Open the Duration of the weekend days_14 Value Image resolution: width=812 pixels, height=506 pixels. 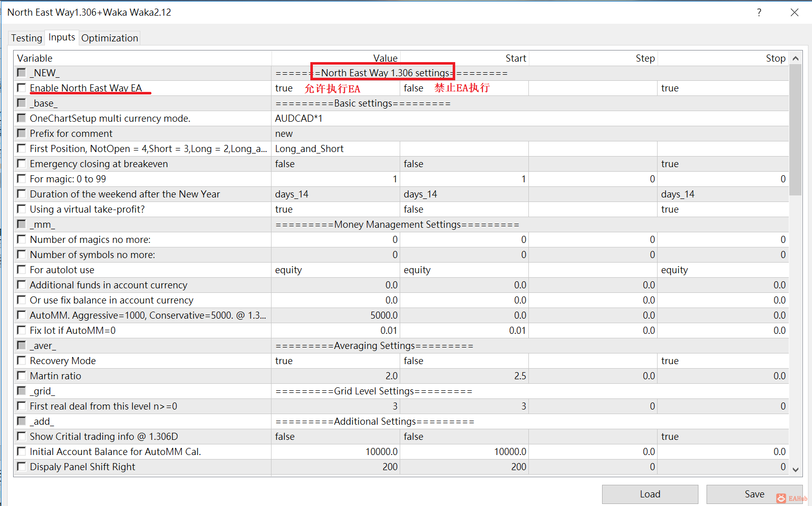tap(336, 194)
